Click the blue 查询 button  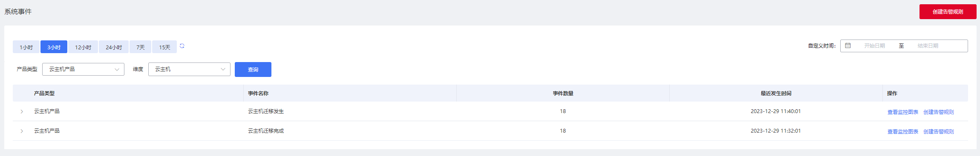click(253, 69)
